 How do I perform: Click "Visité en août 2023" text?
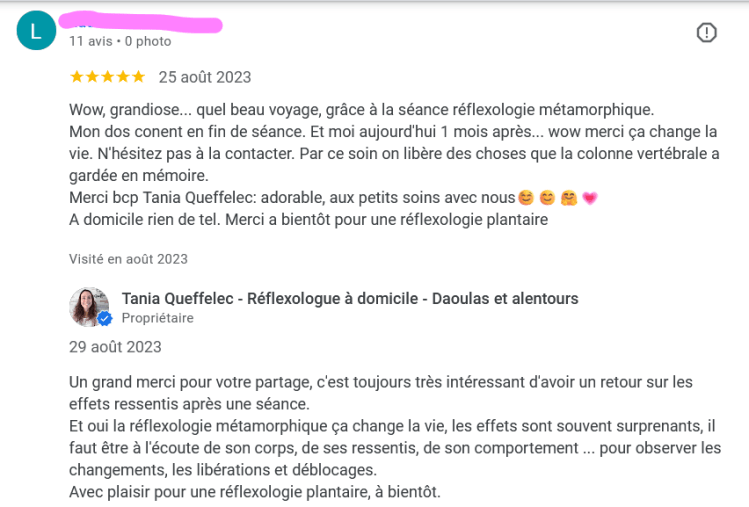click(128, 259)
